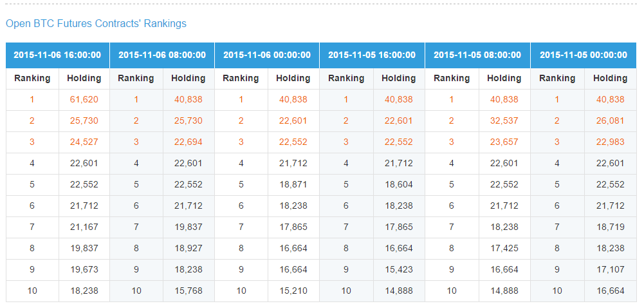
Task: Select the 21,167 holding value
Action: coord(84,227)
